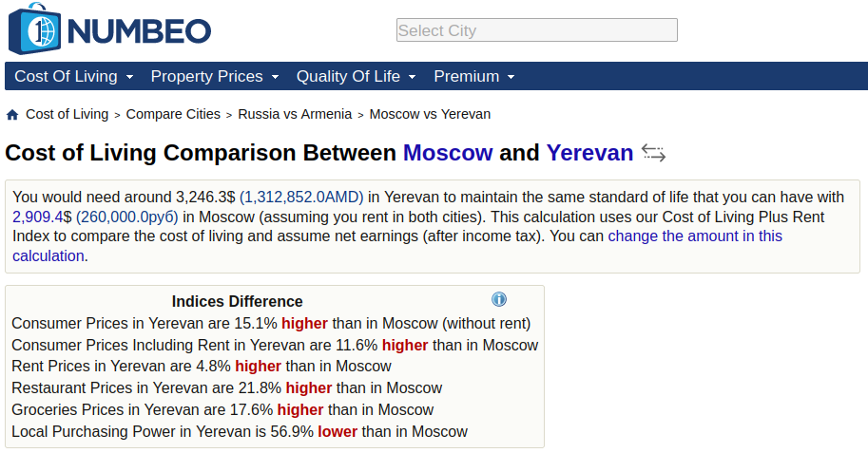The height and width of the screenshot is (453, 868).
Task: Open the Property Prices dropdown
Action: coord(214,76)
